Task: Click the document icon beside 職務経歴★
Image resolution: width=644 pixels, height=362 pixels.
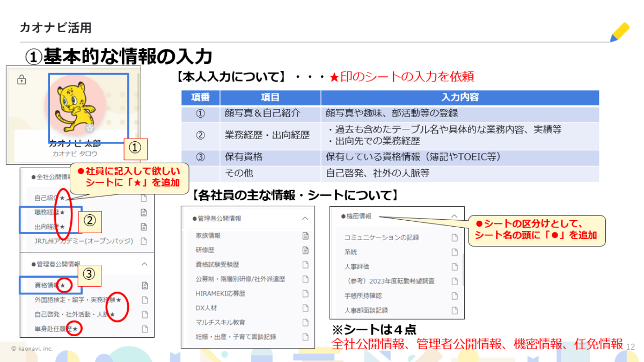Action: 144,212
